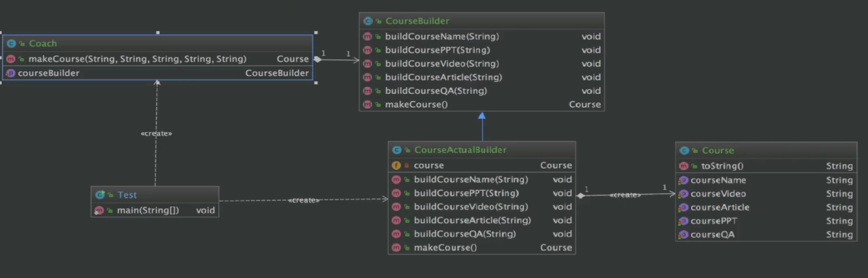Click method icon of buildCoursePPT in CourseBuilder
This screenshot has width=868, height=278.
(368, 50)
